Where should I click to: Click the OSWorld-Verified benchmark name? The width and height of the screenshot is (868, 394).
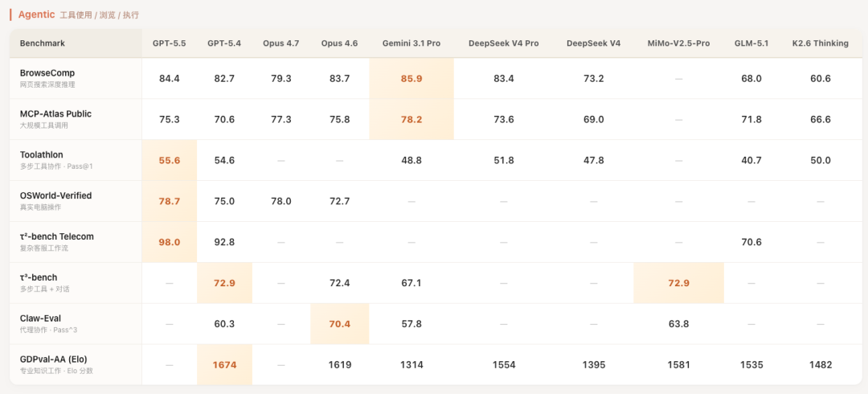[55, 195]
